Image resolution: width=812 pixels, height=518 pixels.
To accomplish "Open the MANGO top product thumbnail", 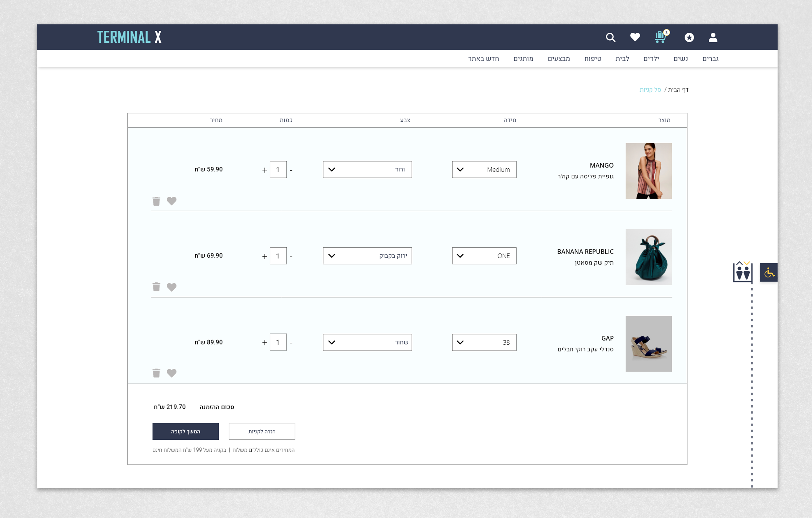I will (649, 171).
